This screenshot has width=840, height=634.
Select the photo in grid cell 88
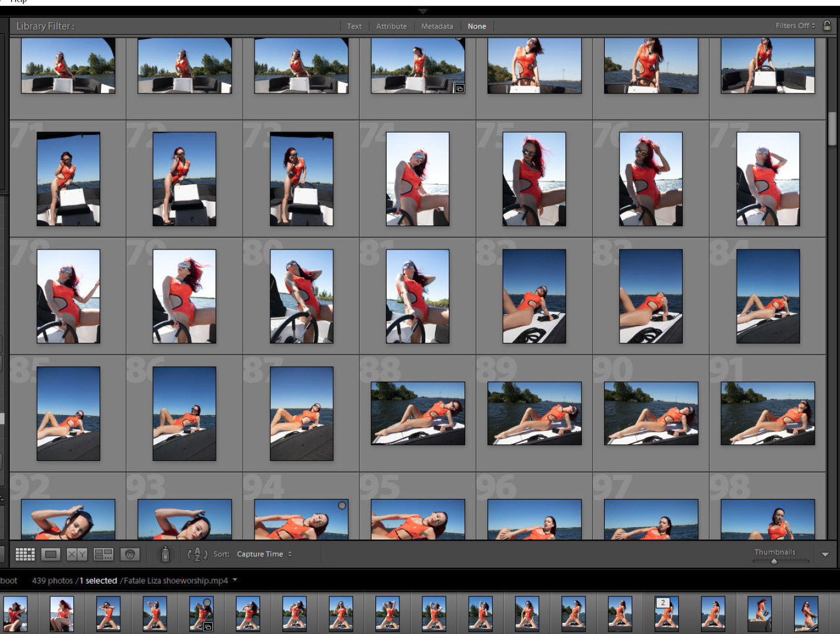(418, 413)
